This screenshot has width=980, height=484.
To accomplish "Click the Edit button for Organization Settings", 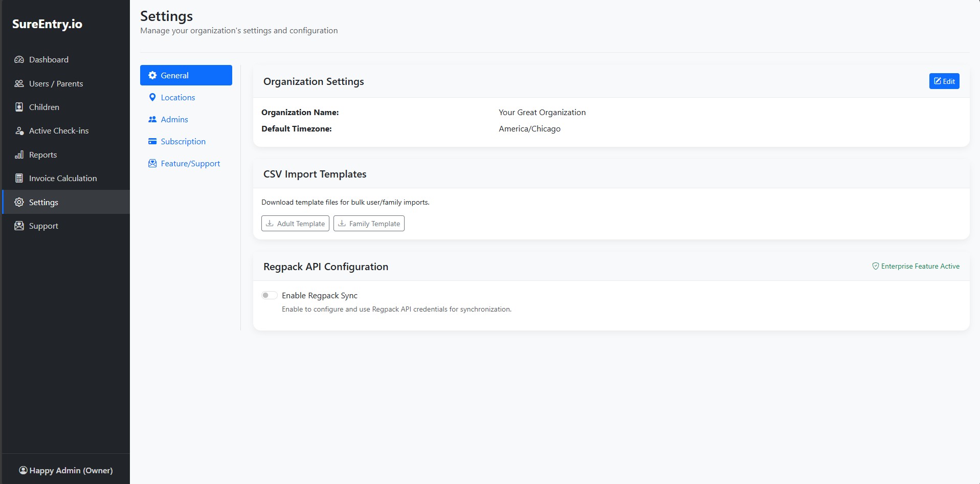I will 944,81.
